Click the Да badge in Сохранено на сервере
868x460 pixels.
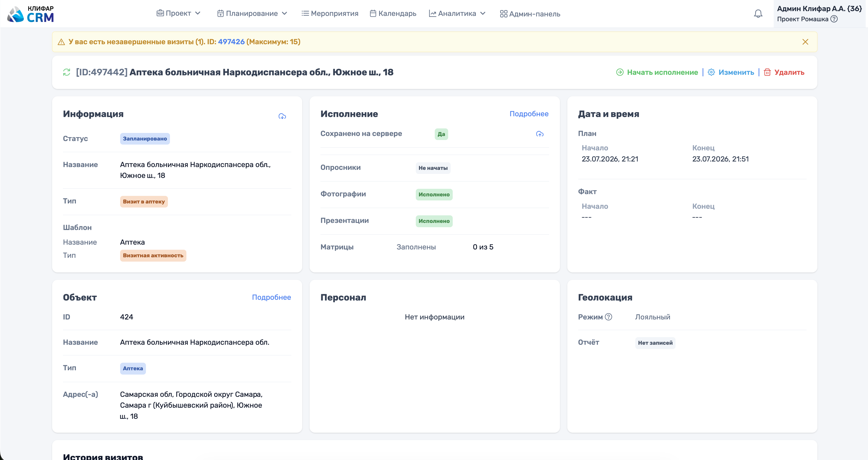point(441,134)
